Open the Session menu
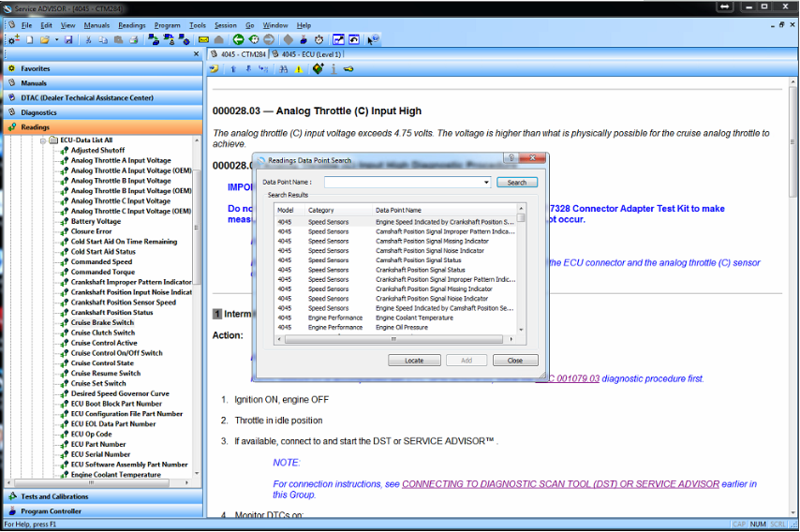The width and height of the screenshot is (800, 532). pyautogui.click(x=226, y=25)
